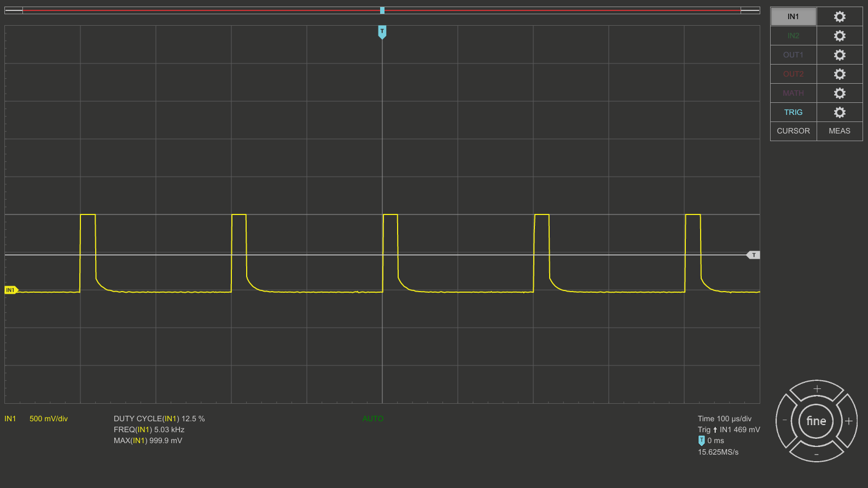Click the DUTY CYCLE(IN1) 12.5 % measurement
The height and width of the screenshot is (488, 868).
click(159, 419)
